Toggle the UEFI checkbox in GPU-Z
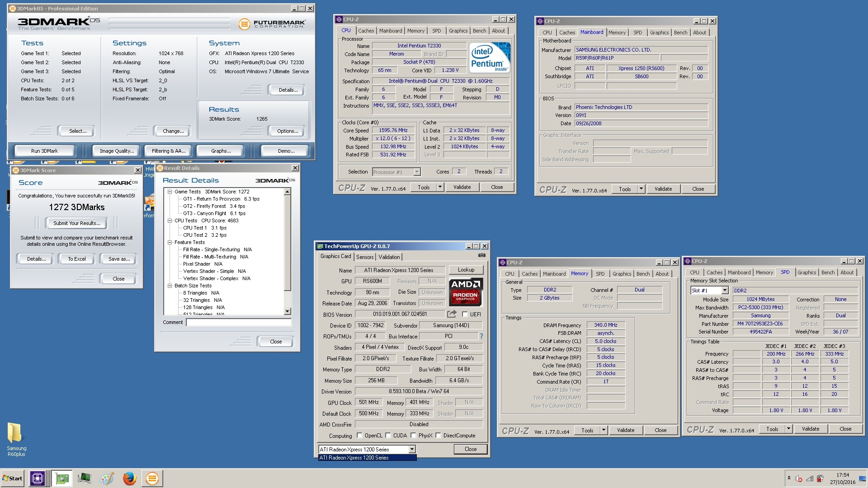The width and height of the screenshot is (868, 488). click(x=465, y=314)
